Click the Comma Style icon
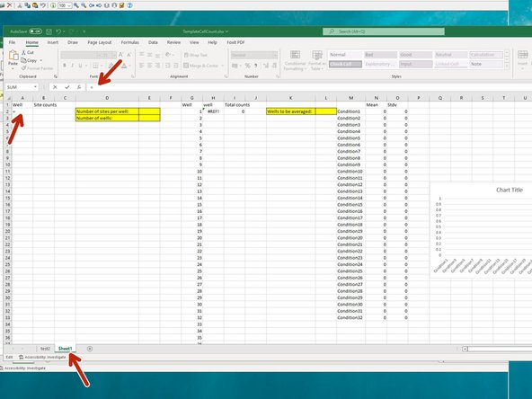Viewport: 532px width, 399px height. (255, 66)
